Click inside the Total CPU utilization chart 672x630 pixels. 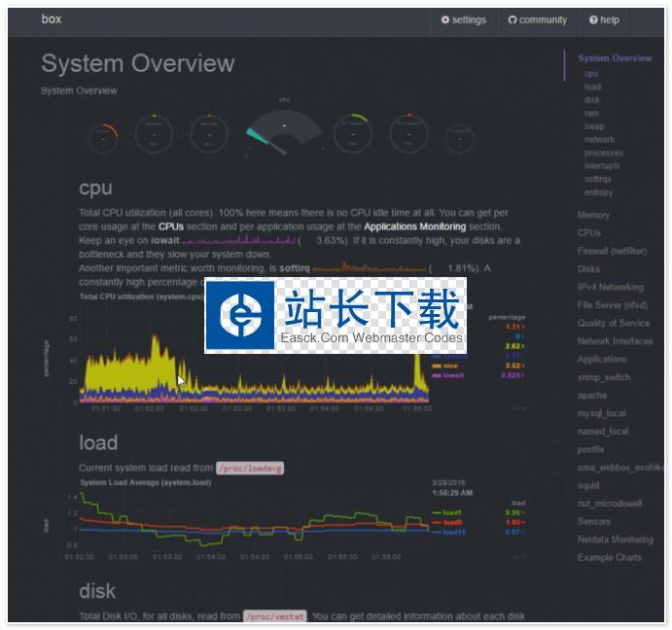(x=254, y=359)
